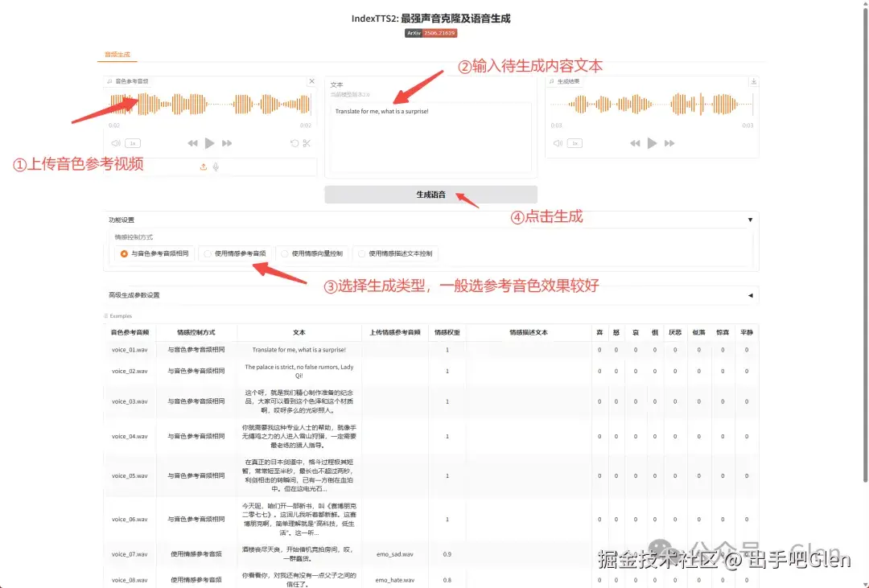This screenshot has width=869, height=588.
Task: Select 与音色参考音频相同 radio option
Action: point(154,254)
